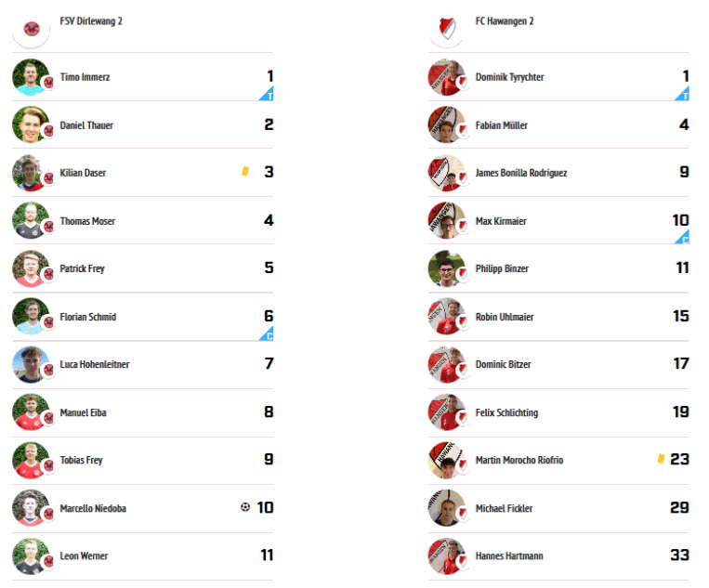Select player name Felix Schlichting
Screen dimensions: 709x588
[506, 412]
